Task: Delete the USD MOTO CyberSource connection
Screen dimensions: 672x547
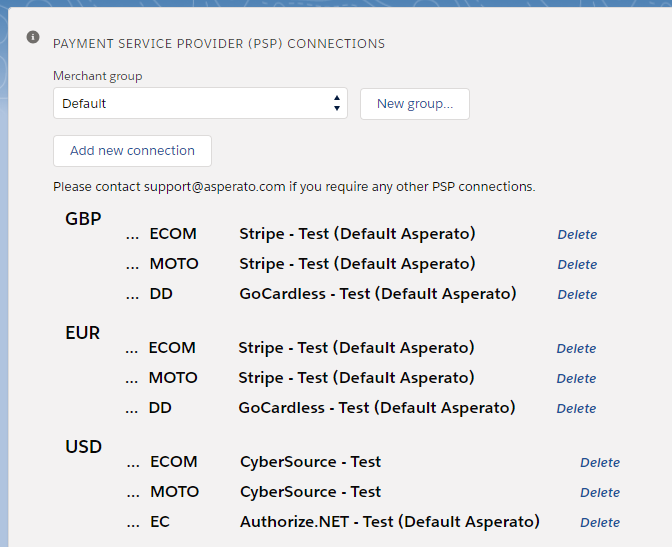Action: [x=600, y=493]
